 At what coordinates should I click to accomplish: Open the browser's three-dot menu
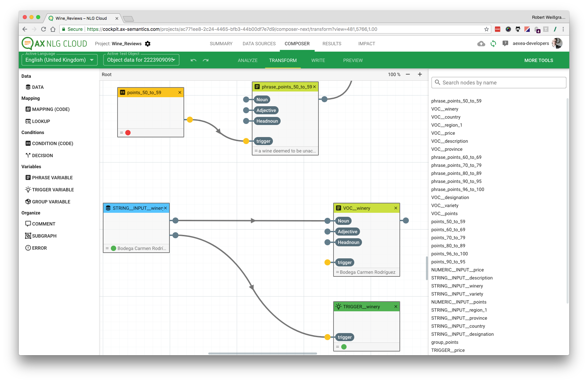(563, 29)
